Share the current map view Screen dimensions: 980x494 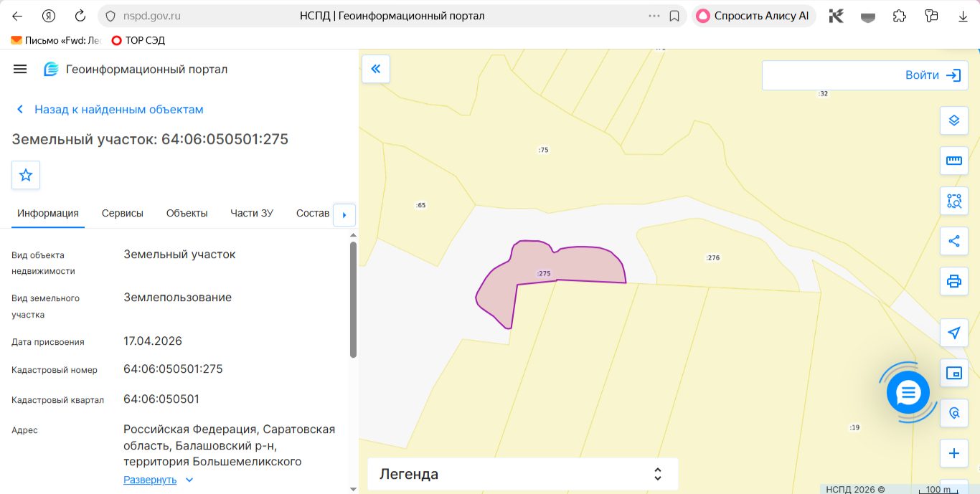(x=953, y=241)
